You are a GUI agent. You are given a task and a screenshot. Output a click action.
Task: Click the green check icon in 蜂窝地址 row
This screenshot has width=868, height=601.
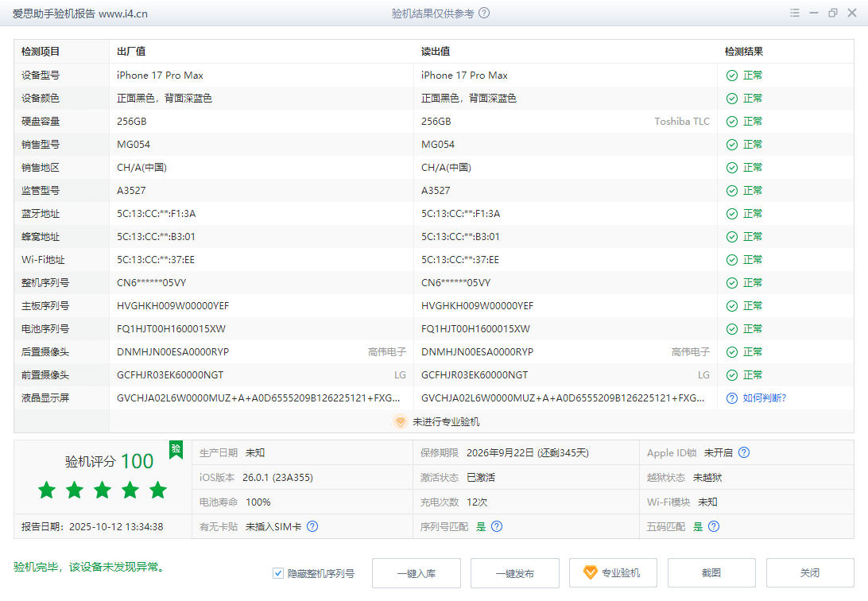732,237
